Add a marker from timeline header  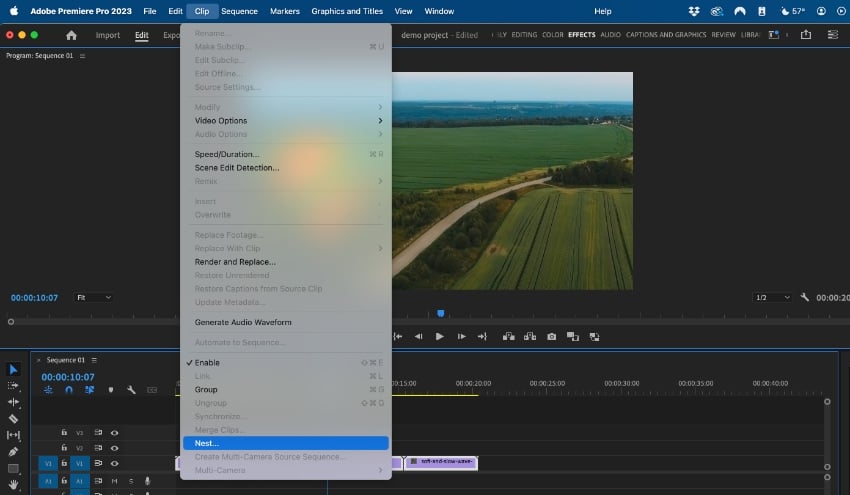coord(111,390)
